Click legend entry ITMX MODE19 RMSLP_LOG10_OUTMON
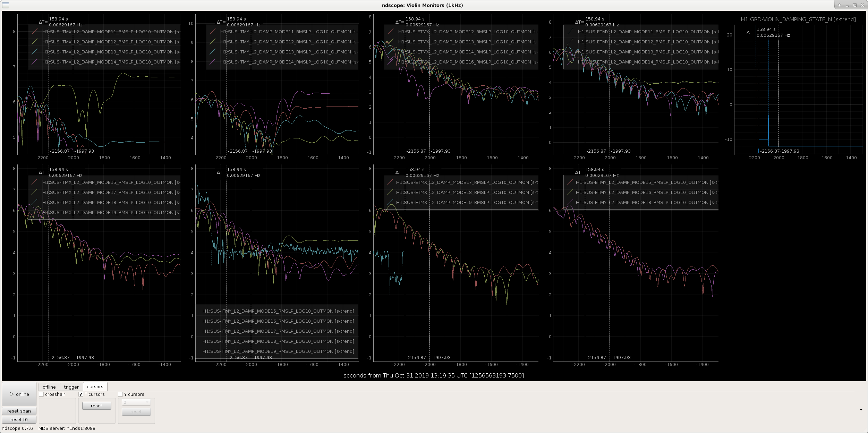The height and width of the screenshot is (433, 868). click(x=111, y=212)
